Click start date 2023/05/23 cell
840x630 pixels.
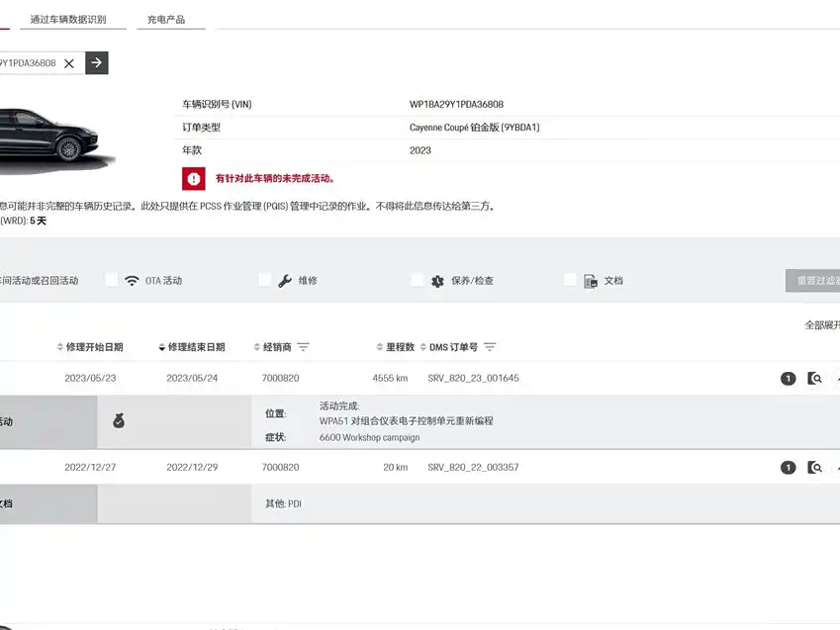[x=90, y=378]
